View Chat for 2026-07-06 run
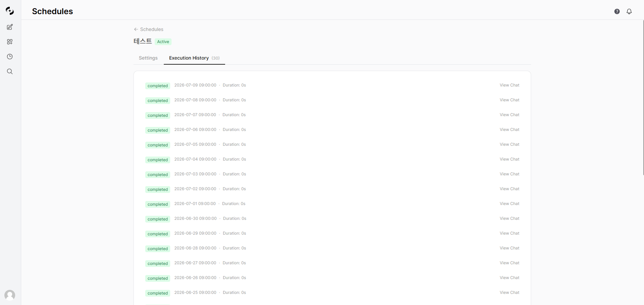This screenshot has width=644, height=305. pyautogui.click(x=510, y=130)
